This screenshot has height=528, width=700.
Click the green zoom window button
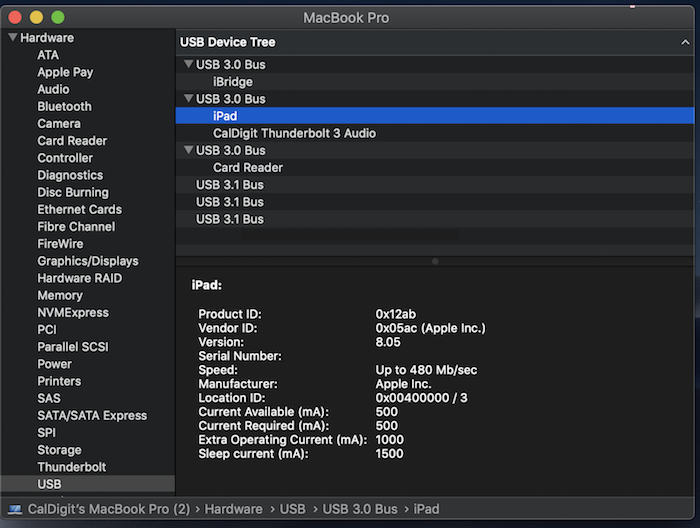click(x=58, y=17)
